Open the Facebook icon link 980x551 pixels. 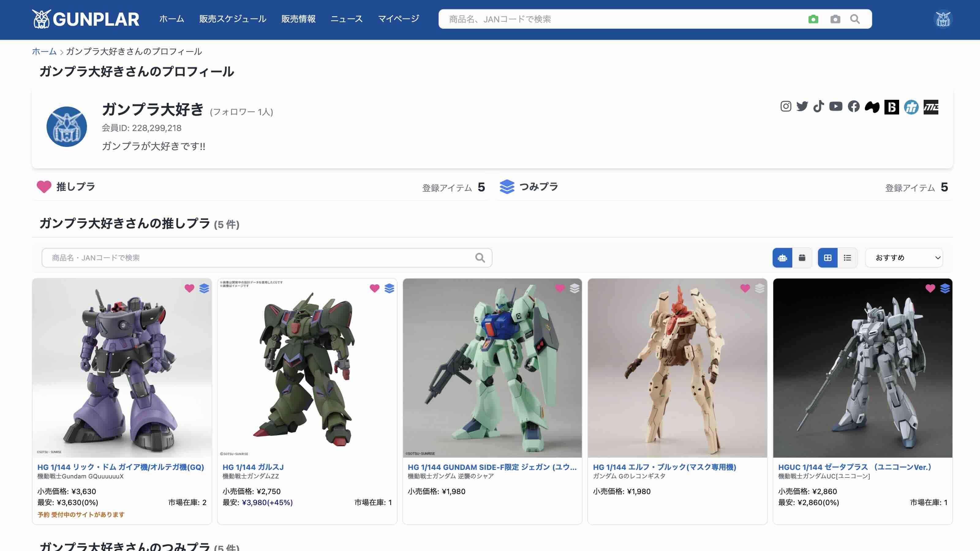coord(853,107)
